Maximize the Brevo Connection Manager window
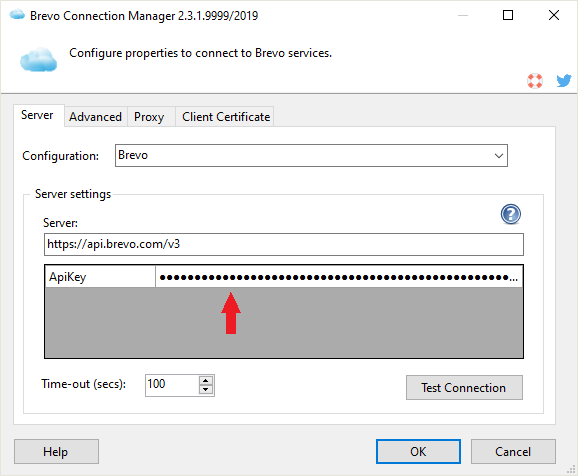The image size is (578, 476). (x=508, y=15)
